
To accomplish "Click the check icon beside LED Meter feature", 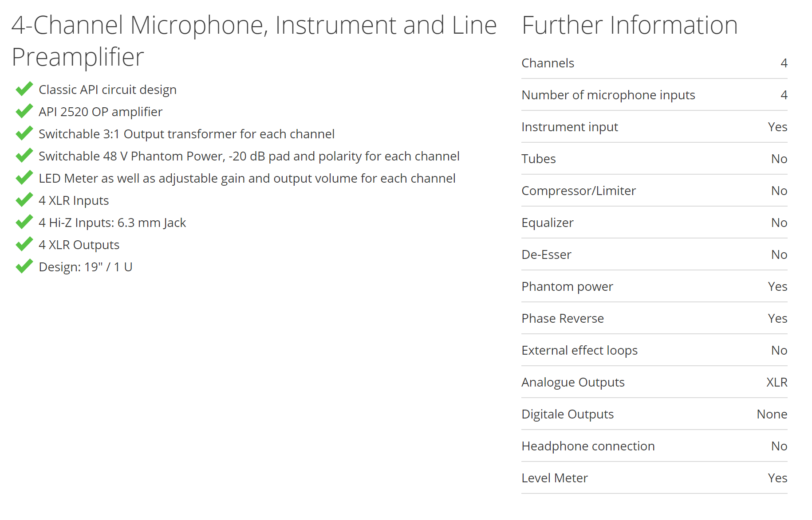I will tap(24, 177).
